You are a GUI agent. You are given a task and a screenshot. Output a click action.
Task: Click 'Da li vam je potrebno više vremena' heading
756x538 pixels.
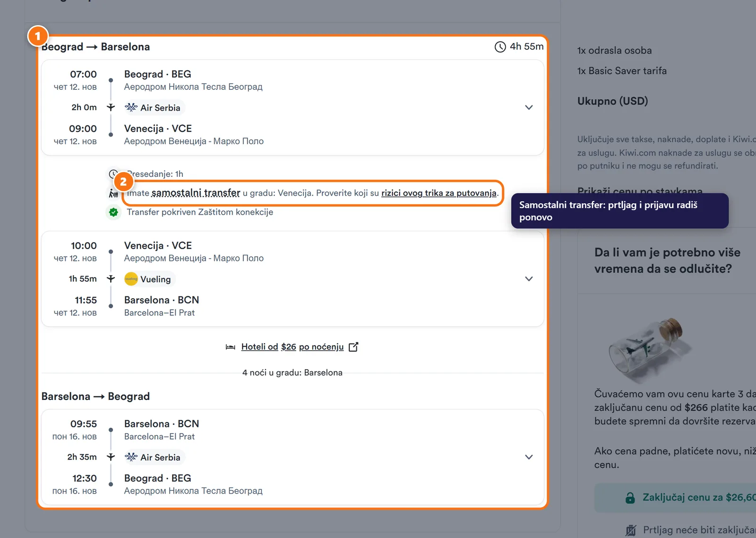[667, 260]
